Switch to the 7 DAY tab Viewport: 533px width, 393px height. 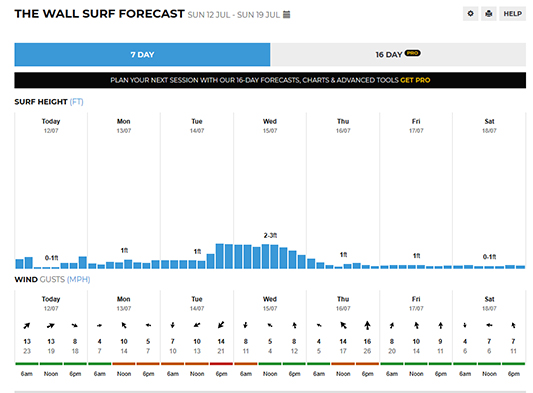tap(142, 54)
